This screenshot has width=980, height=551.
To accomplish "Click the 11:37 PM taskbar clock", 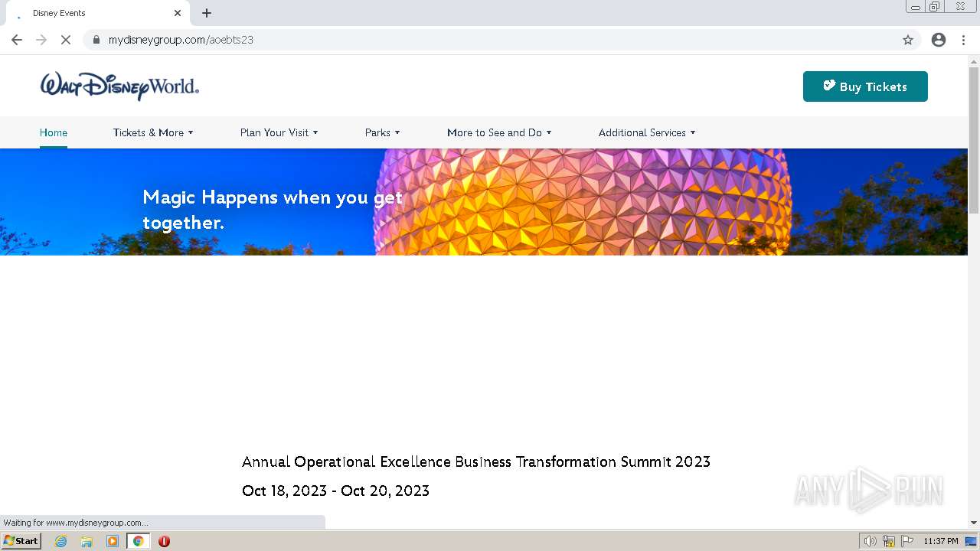I will coord(941,541).
